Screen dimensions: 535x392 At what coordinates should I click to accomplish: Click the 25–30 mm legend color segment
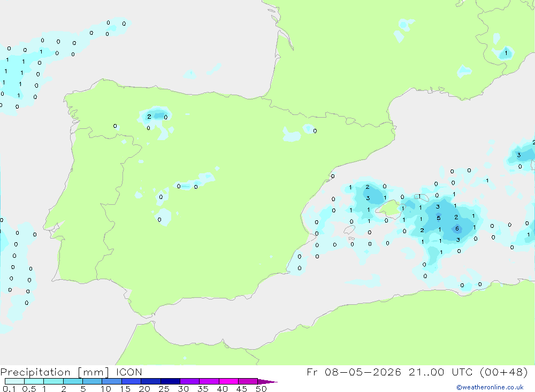coord(170,381)
